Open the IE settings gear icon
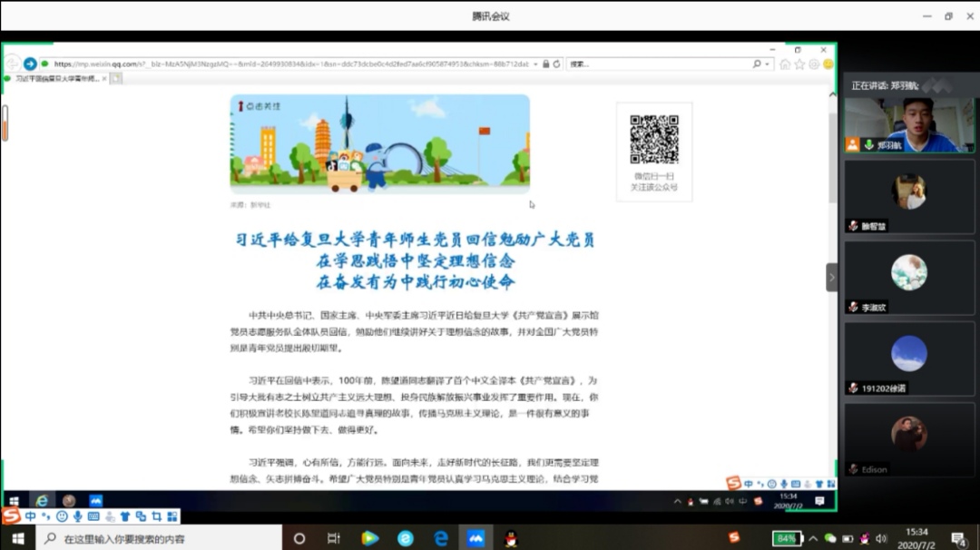 [x=814, y=64]
